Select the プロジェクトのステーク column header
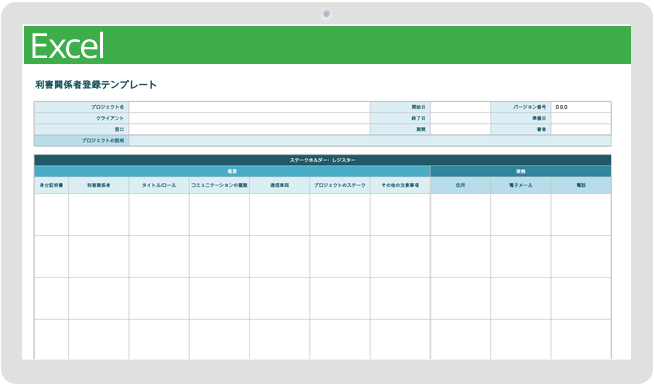Viewport: 654px width, 385px height. tap(340, 185)
